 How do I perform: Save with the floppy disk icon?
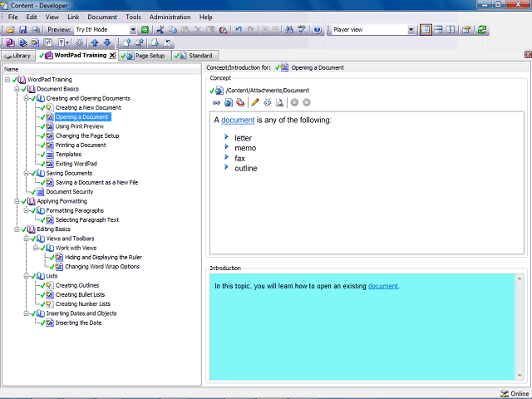[x=22, y=30]
